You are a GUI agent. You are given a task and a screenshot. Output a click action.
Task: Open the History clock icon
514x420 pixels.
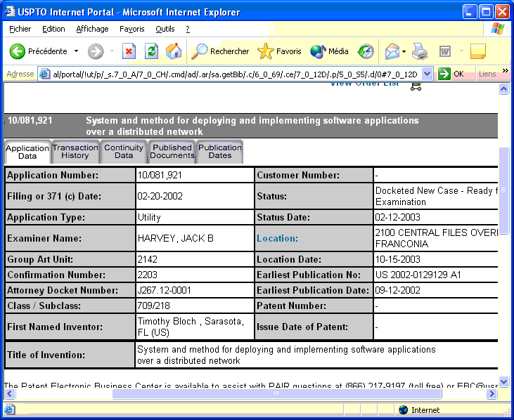click(366, 51)
